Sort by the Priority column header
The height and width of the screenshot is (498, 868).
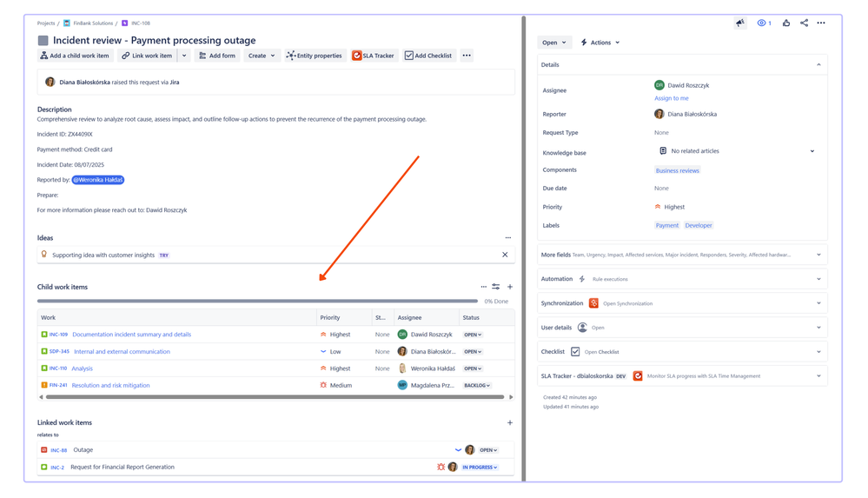coord(330,317)
